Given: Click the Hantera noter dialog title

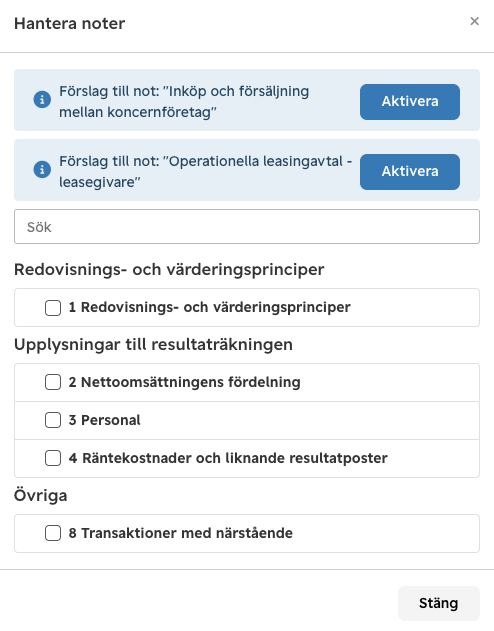Looking at the screenshot, I should point(70,24).
